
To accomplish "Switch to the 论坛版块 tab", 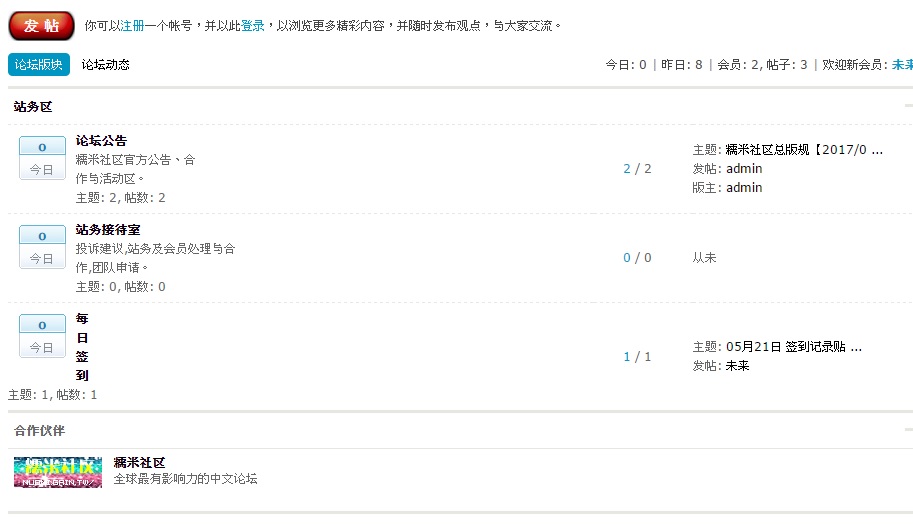I will tap(39, 65).
